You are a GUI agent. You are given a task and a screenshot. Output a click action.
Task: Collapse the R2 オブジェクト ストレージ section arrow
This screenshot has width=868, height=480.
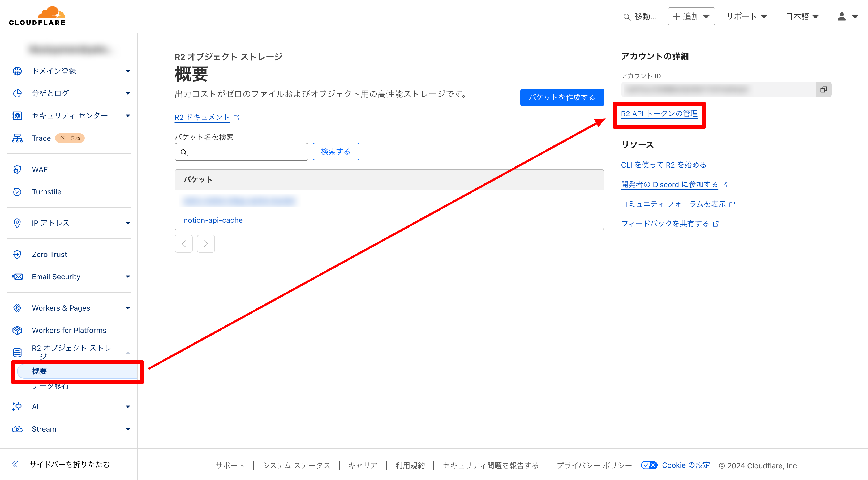[x=128, y=353]
